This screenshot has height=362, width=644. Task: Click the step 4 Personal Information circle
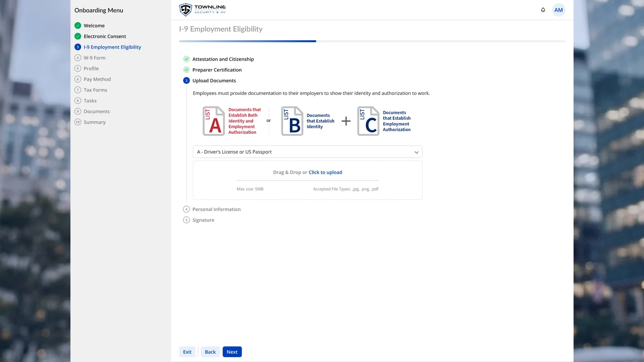186,209
